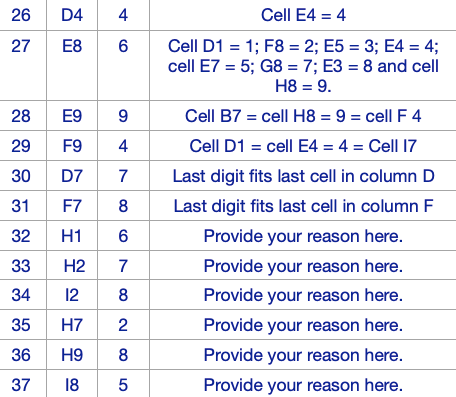Select cell label I2
This screenshot has width=456, height=397.
coord(72,295)
